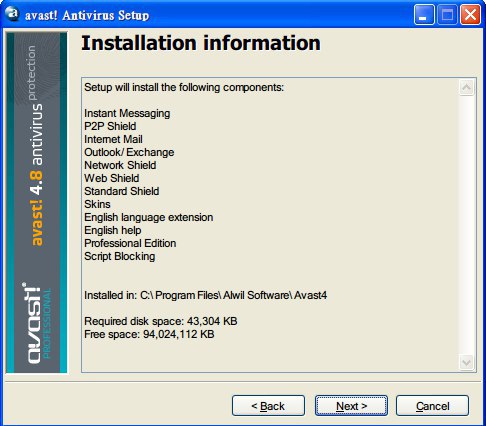Select 'P2P Shield' component text

click(110, 126)
